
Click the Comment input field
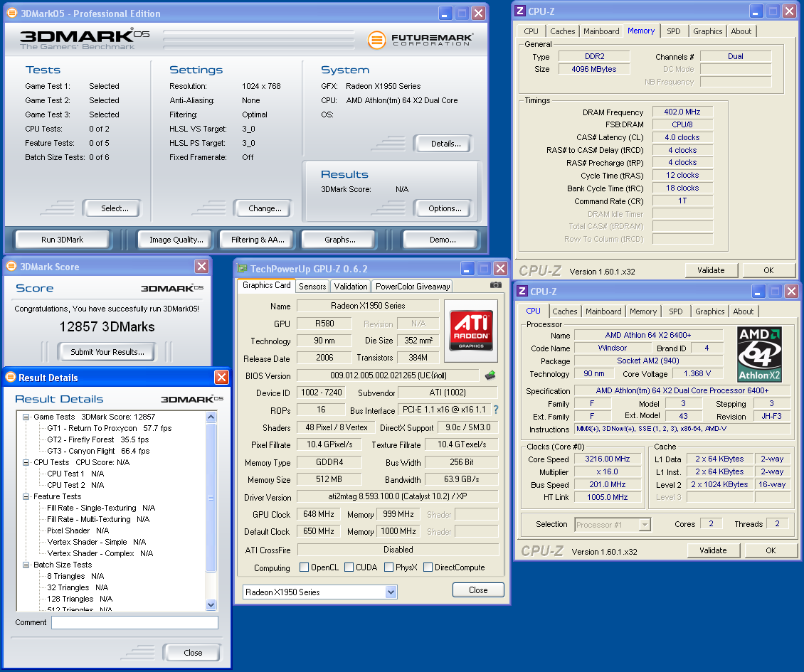134,622
